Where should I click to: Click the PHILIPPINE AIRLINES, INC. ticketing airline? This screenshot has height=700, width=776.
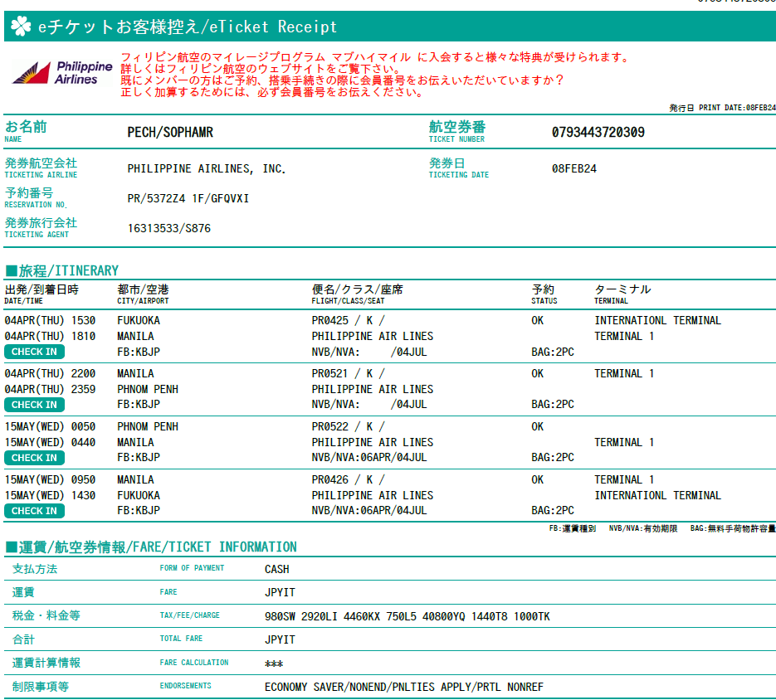pyautogui.click(x=207, y=169)
